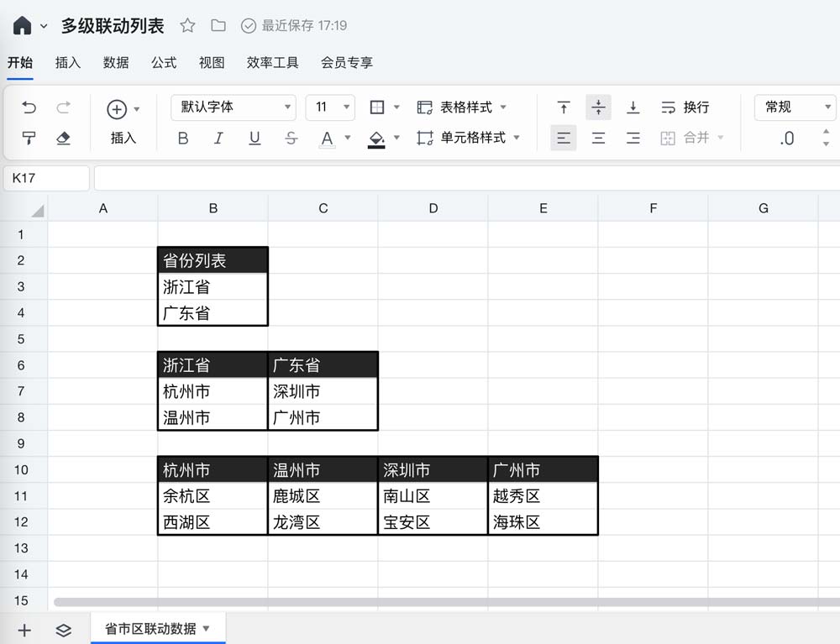
Task: Expand the fill color dropdown arrow
Action: point(396,138)
